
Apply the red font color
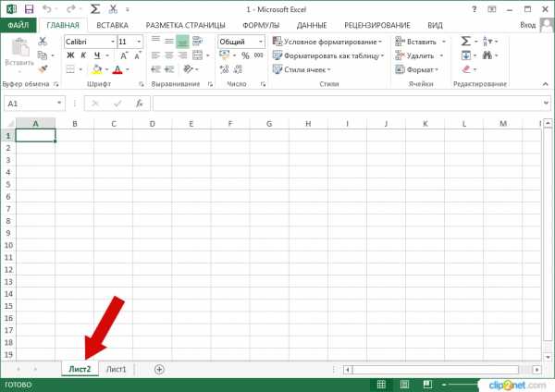tap(117, 69)
